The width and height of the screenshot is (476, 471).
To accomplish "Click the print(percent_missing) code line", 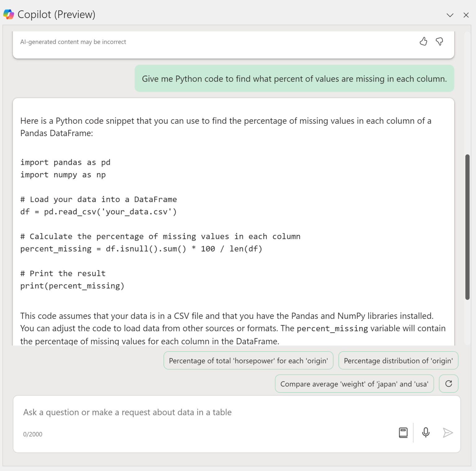I will (72, 286).
